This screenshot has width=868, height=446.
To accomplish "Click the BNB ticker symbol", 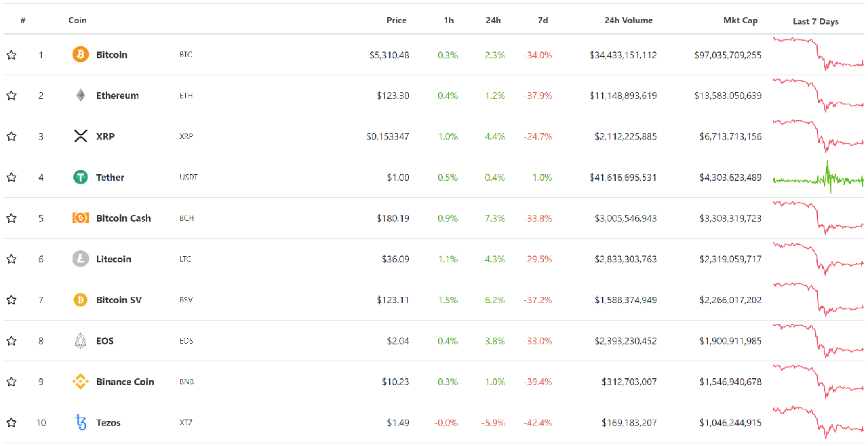I will point(186,382).
